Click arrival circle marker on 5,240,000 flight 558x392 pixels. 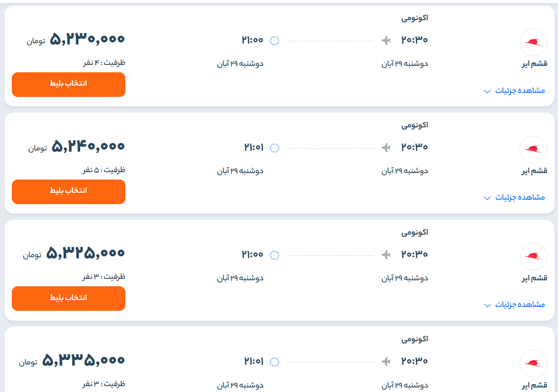pyautogui.click(x=275, y=148)
